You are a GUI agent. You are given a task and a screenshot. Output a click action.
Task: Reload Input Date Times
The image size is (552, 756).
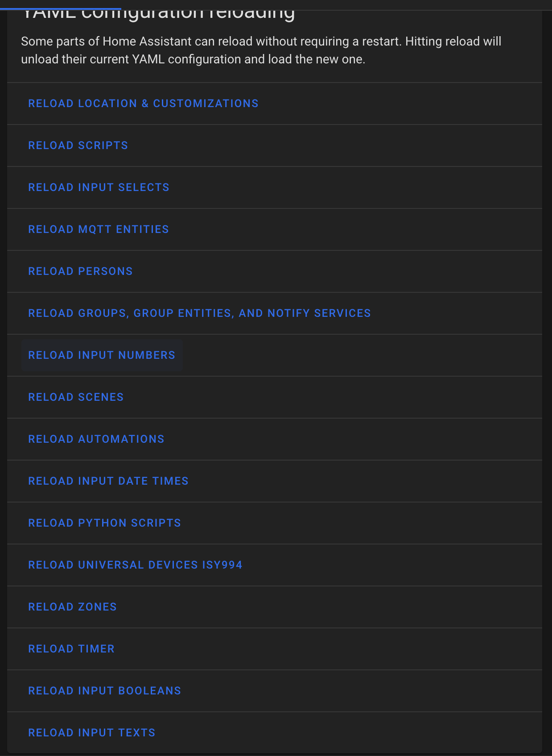[x=108, y=481]
